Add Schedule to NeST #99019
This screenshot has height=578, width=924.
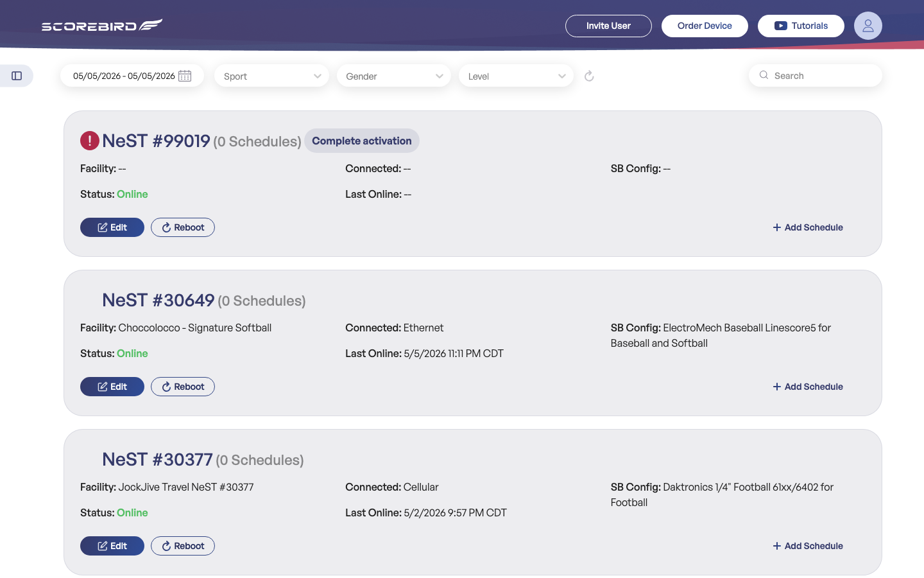[x=808, y=227]
